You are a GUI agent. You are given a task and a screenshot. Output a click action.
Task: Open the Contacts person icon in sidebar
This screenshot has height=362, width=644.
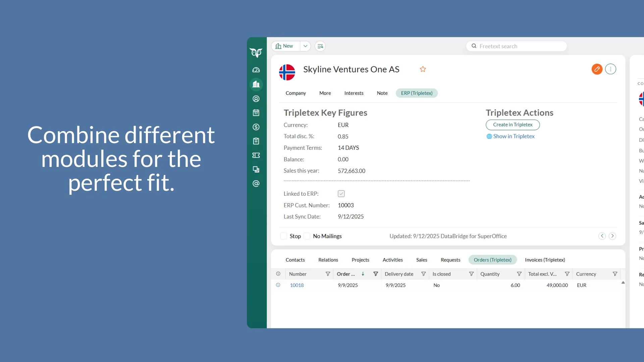click(256, 99)
